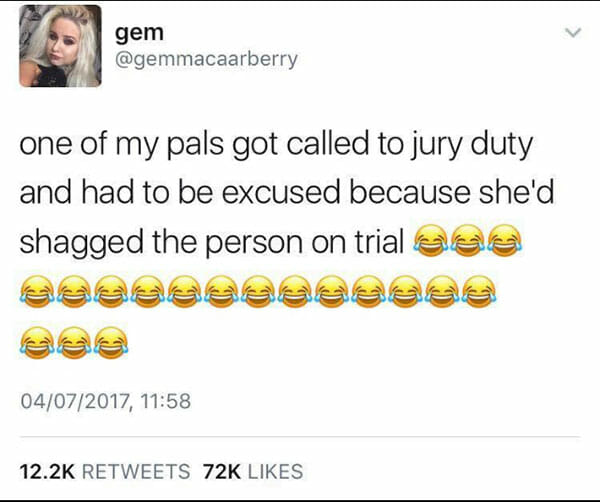Click the last emoji in the long emoji row

(479, 292)
